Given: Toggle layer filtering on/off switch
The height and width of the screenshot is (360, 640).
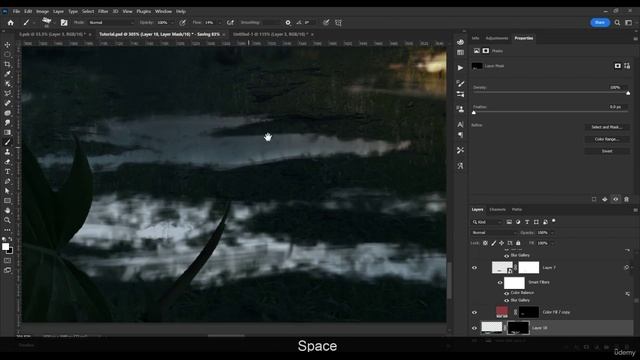Looking at the screenshot, I should 554,221.
